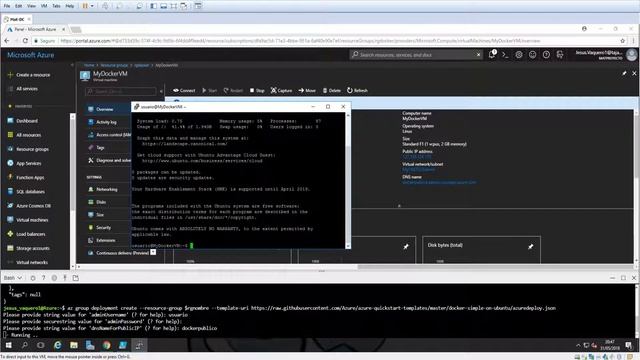Click SSH terminal window vertical scrollbar

coord(348,180)
